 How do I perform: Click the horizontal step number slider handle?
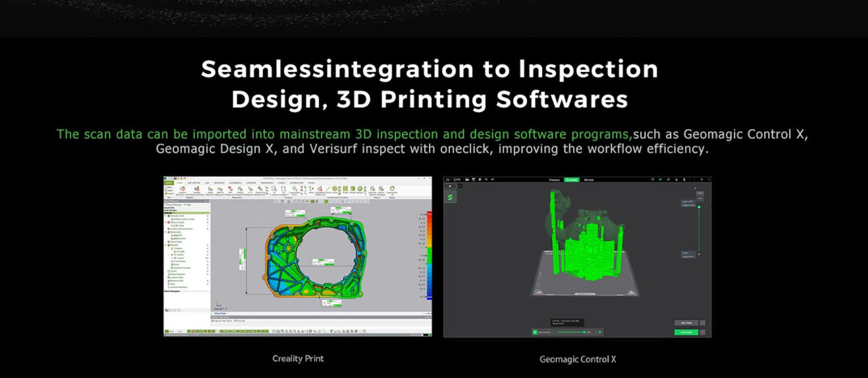[x=583, y=332]
